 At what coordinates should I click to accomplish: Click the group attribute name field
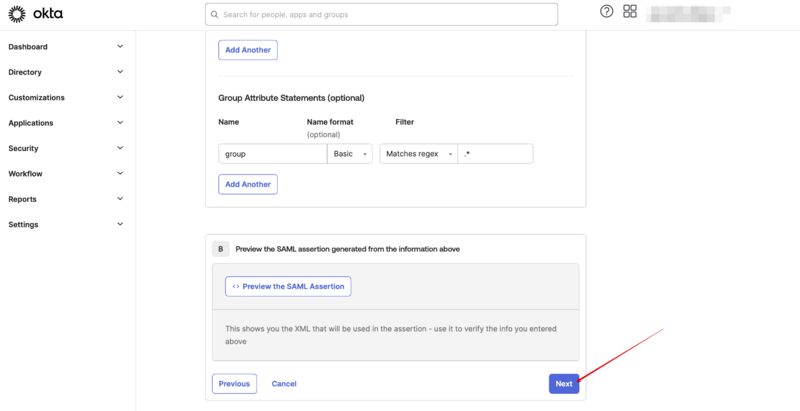tap(272, 154)
